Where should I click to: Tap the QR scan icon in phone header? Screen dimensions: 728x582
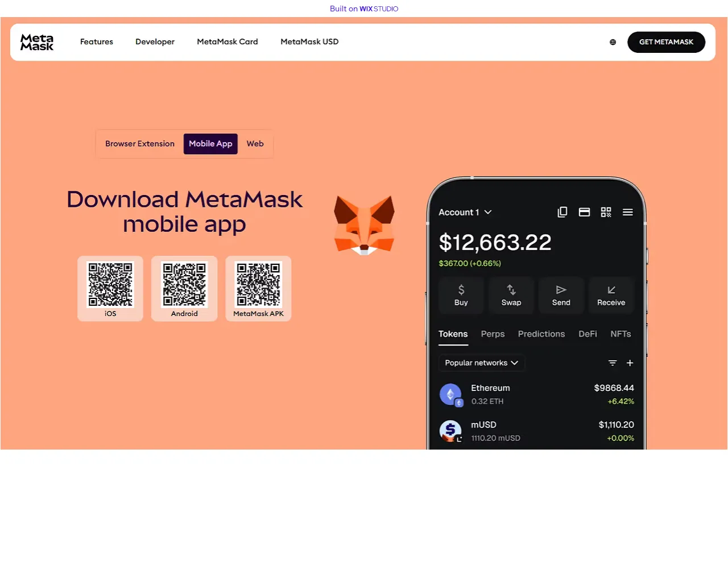pyautogui.click(x=606, y=212)
